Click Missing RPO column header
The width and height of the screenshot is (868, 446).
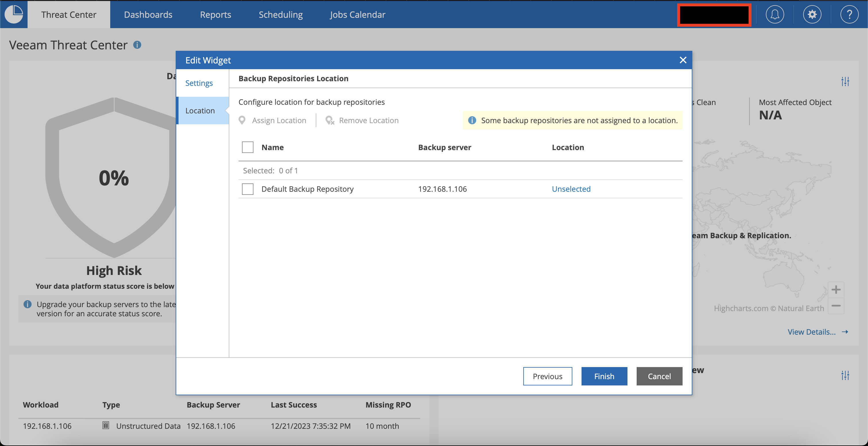click(x=388, y=405)
